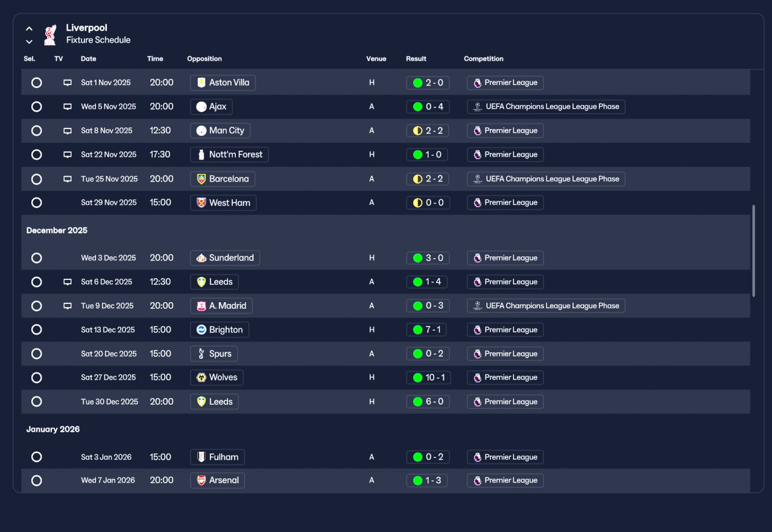
Task: Open the Wolves club button
Action: point(217,378)
